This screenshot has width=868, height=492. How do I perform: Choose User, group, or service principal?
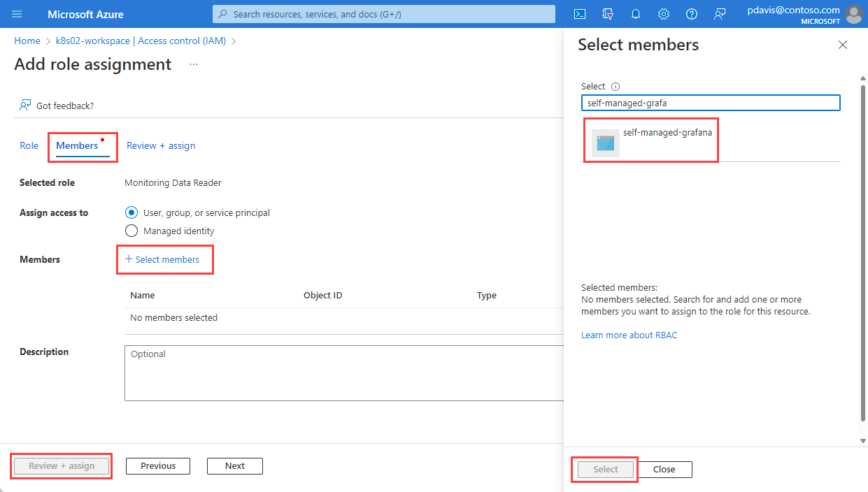[x=131, y=212]
